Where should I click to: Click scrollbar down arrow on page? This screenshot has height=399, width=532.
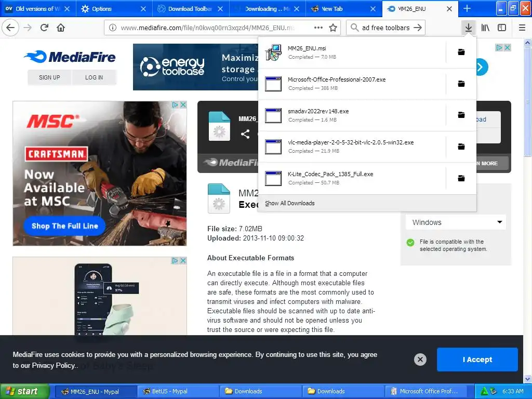pos(527,378)
